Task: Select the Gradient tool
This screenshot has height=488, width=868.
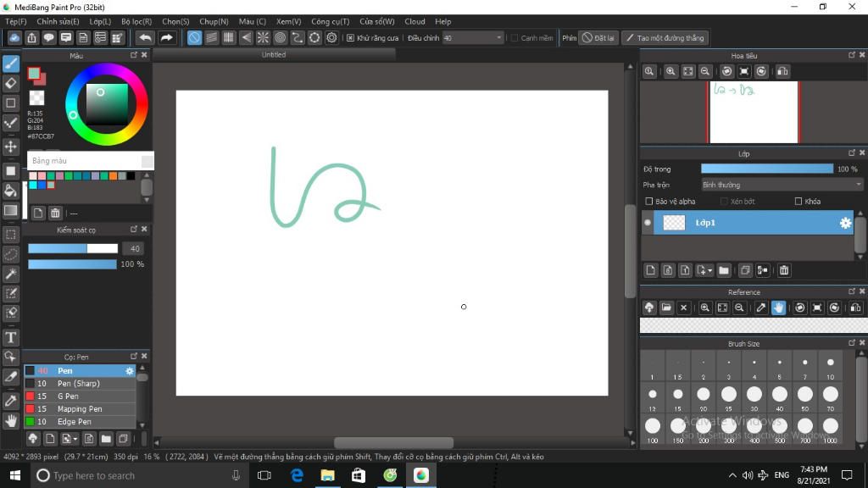Action: pyautogui.click(x=11, y=211)
